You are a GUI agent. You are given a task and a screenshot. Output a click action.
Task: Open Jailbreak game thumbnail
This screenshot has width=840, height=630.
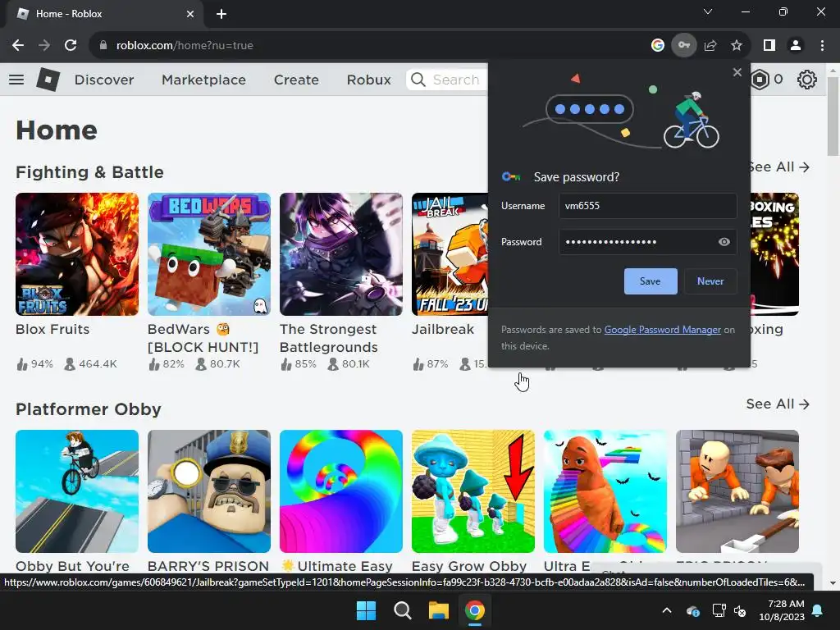(450, 254)
